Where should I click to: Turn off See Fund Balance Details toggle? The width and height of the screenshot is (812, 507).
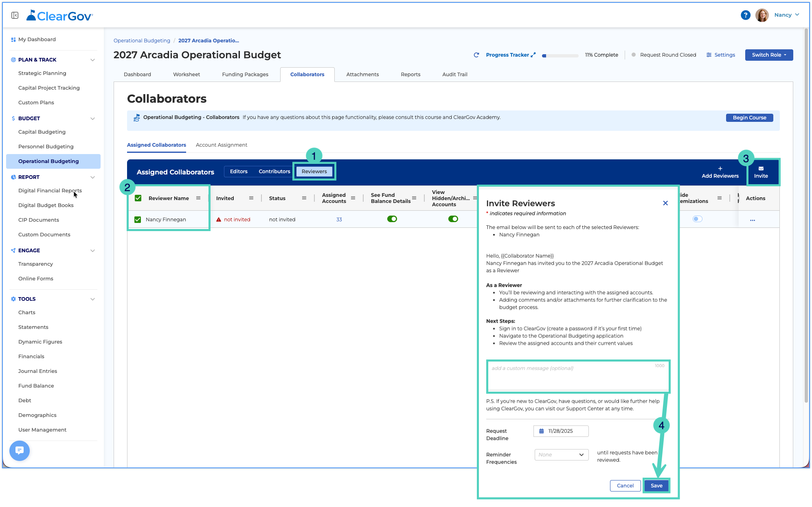coord(392,219)
